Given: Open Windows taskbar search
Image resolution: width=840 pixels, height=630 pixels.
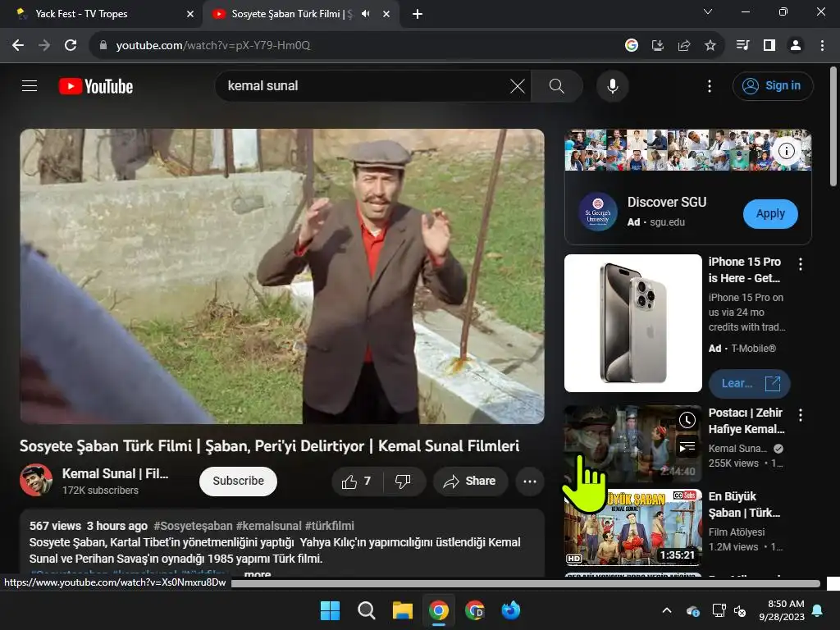Looking at the screenshot, I should (x=367, y=610).
